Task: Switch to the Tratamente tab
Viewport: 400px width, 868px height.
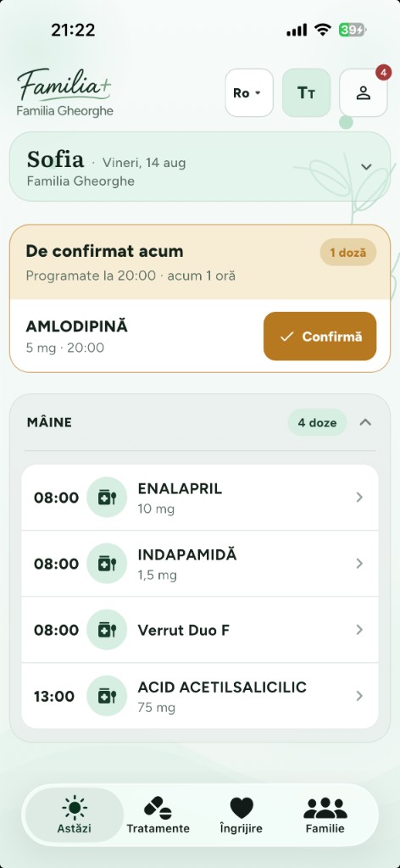Action: tap(158, 815)
